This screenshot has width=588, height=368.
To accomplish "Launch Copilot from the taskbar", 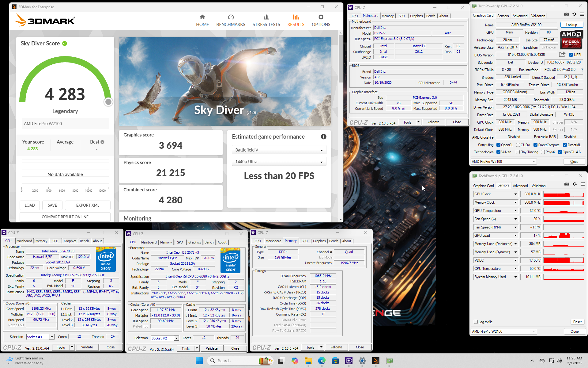I will pos(295,361).
